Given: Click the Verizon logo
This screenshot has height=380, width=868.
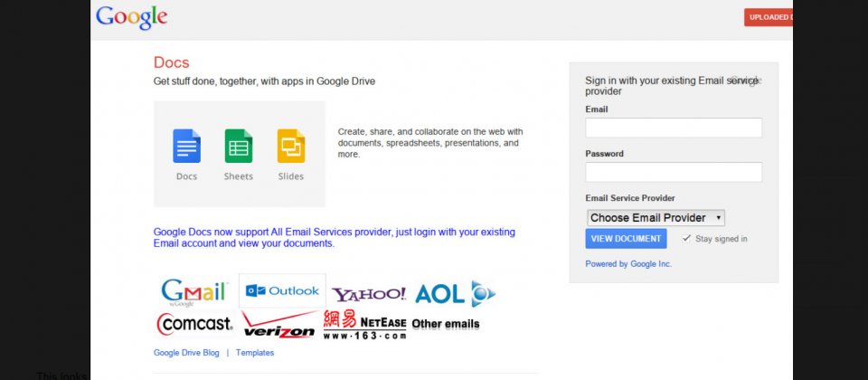Looking at the screenshot, I should point(278,325).
